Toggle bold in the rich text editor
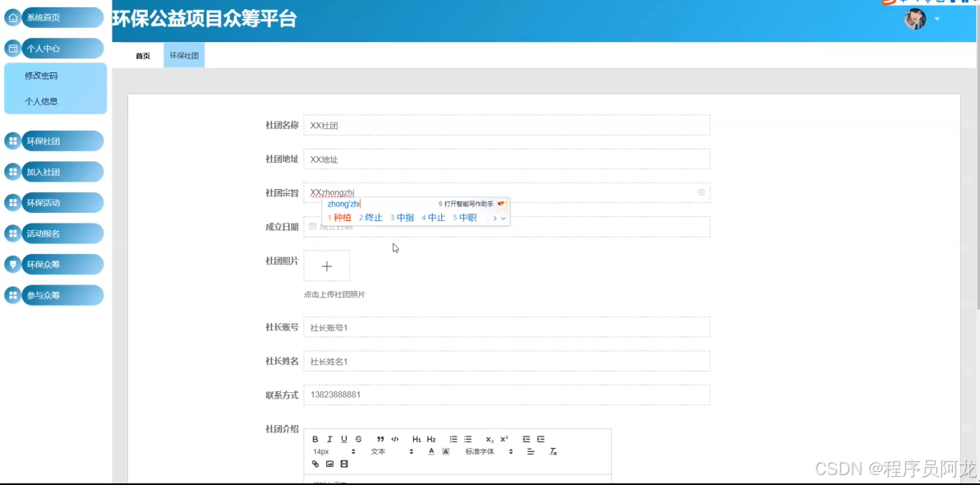 [315, 439]
